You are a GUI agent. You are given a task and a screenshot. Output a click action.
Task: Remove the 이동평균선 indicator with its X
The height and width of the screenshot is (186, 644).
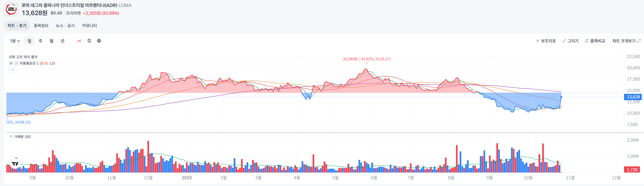(16, 63)
